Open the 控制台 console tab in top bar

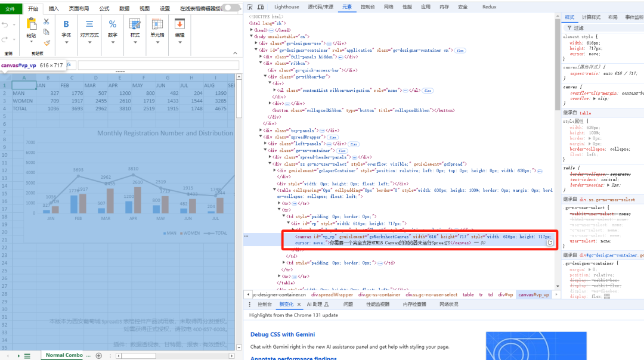pyautogui.click(x=367, y=7)
